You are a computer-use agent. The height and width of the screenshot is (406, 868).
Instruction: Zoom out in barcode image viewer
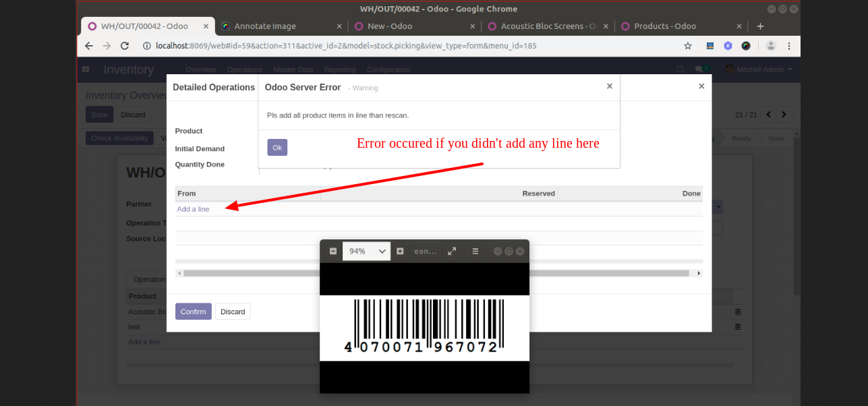[x=333, y=251]
